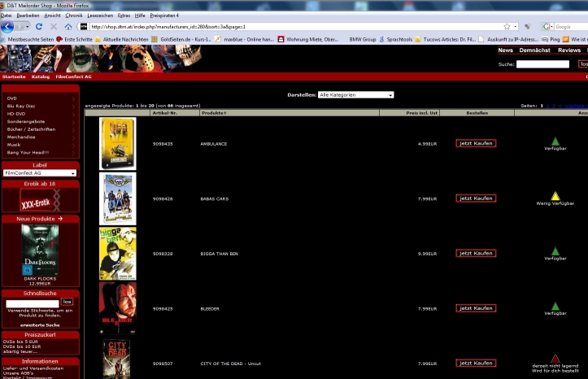Viewport: 588px width, 379px height.
Task: Open the Datei menu
Action: (x=6, y=15)
